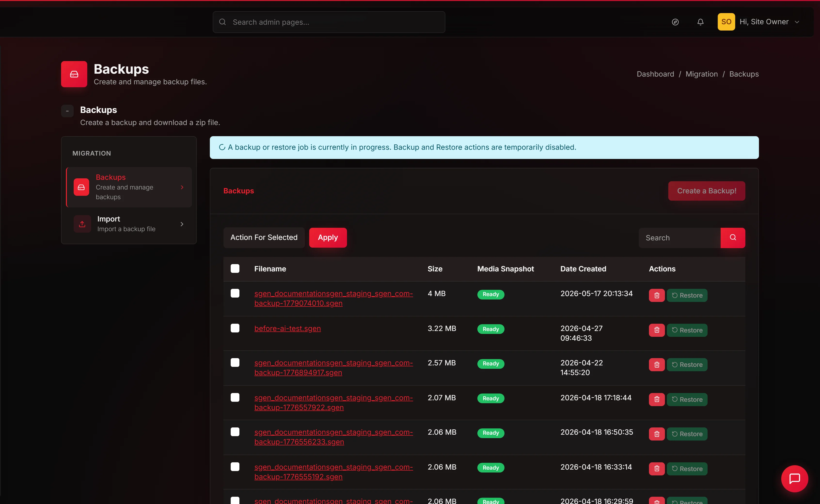
Task: Restore the backup-1779074010.sgen backup
Action: tap(687, 295)
